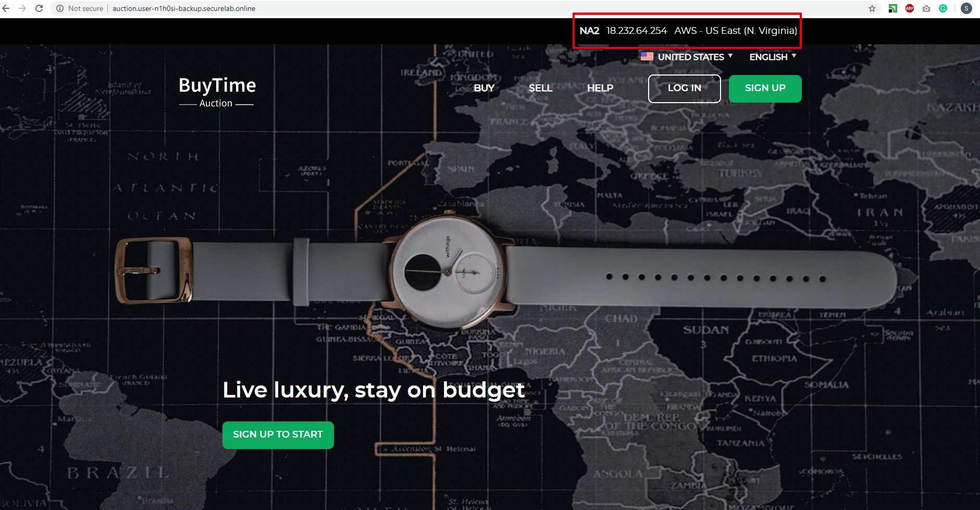Click the browser forward arrow
The width and height of the screenshot is (980, 510).
pyautogui.click(x=22, y=8)
